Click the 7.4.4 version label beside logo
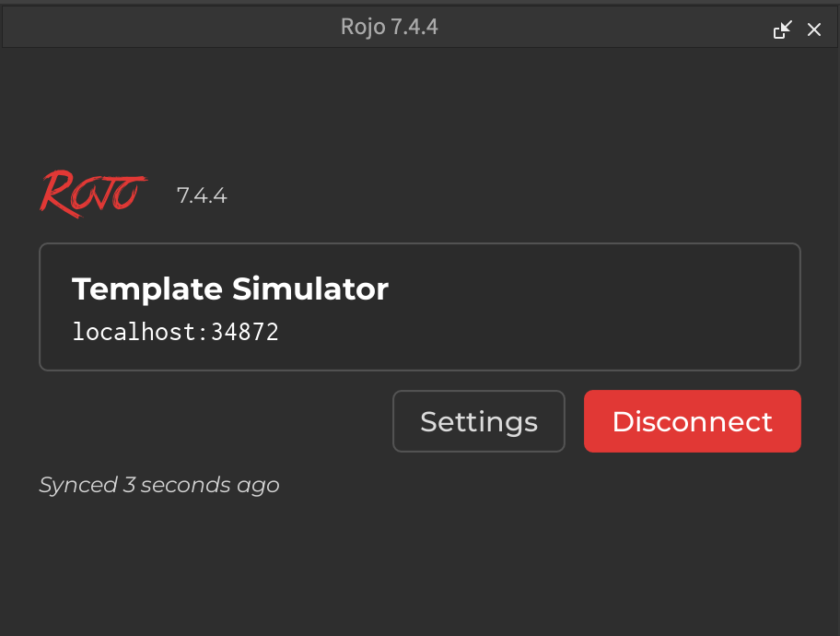This screenshot has height=636, width=840. click(x=202, y=196)
